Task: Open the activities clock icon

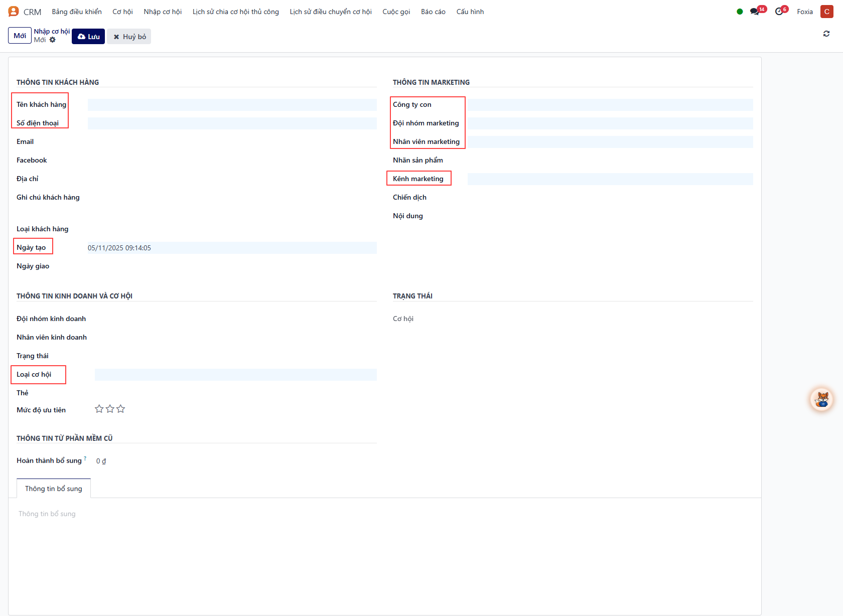Action: click(779, 12)
